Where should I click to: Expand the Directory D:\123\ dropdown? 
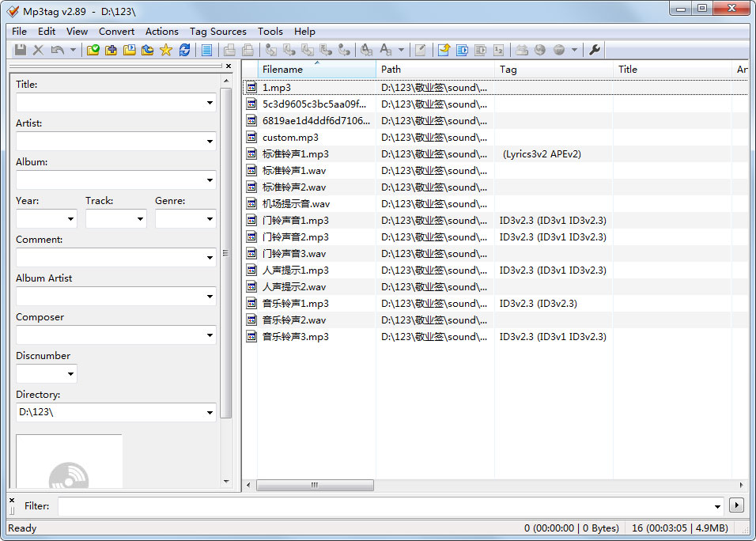click(x=210, y=413)
